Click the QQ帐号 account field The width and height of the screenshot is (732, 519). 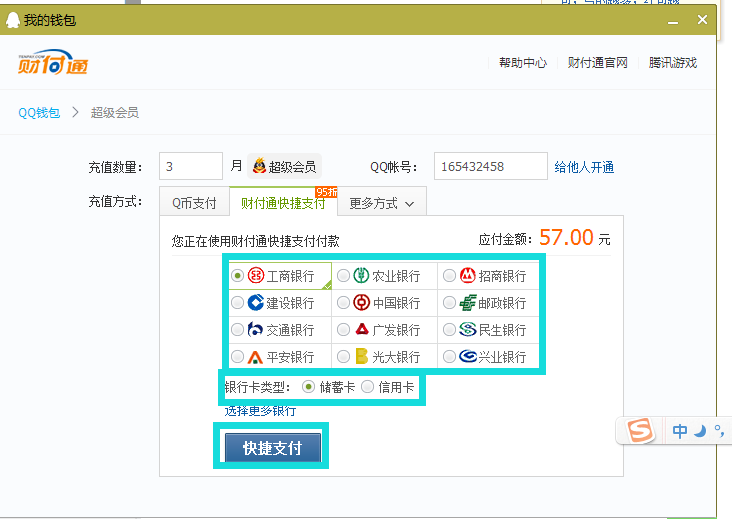click(491, 166)
